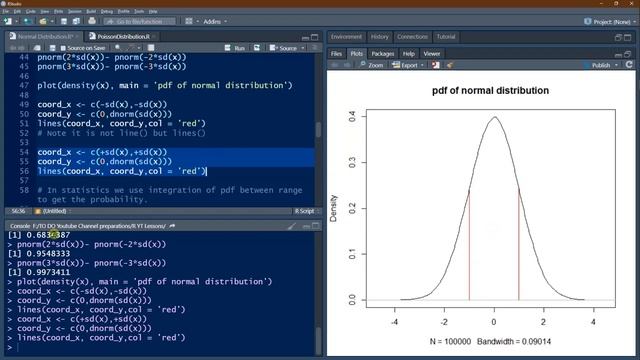The width and height of the screenshot is (640, 360).
Task: Click the Export button in Plots pane
Action: pyautogui.click(x=405, y=65)
